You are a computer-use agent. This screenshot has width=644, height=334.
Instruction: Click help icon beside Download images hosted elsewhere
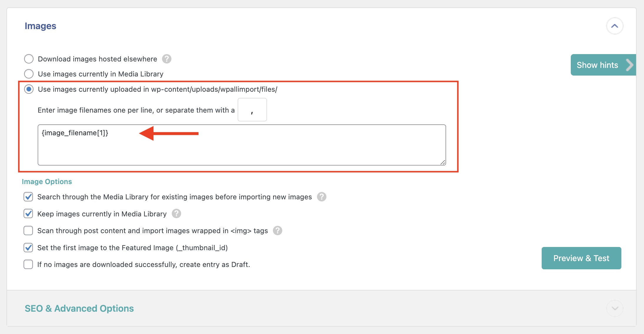tap(167, 59)
